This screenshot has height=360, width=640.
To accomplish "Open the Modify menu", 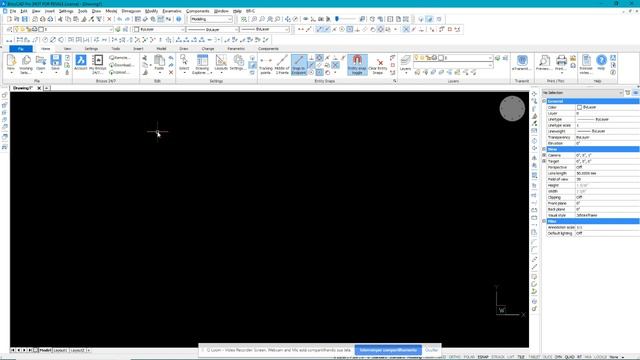I will [151, 11].
